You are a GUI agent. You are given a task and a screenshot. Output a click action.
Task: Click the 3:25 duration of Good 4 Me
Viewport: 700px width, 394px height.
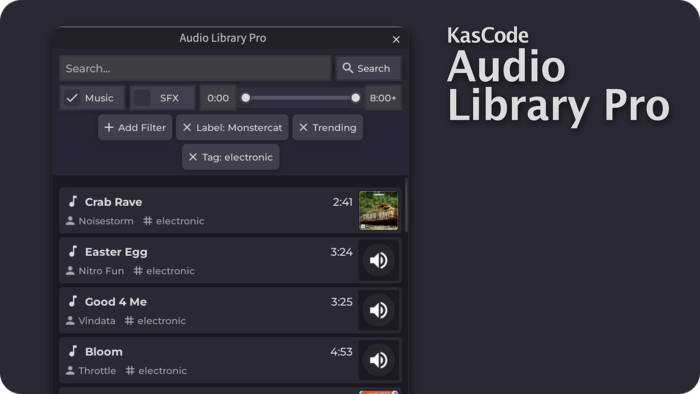click(x=342, y=302)
